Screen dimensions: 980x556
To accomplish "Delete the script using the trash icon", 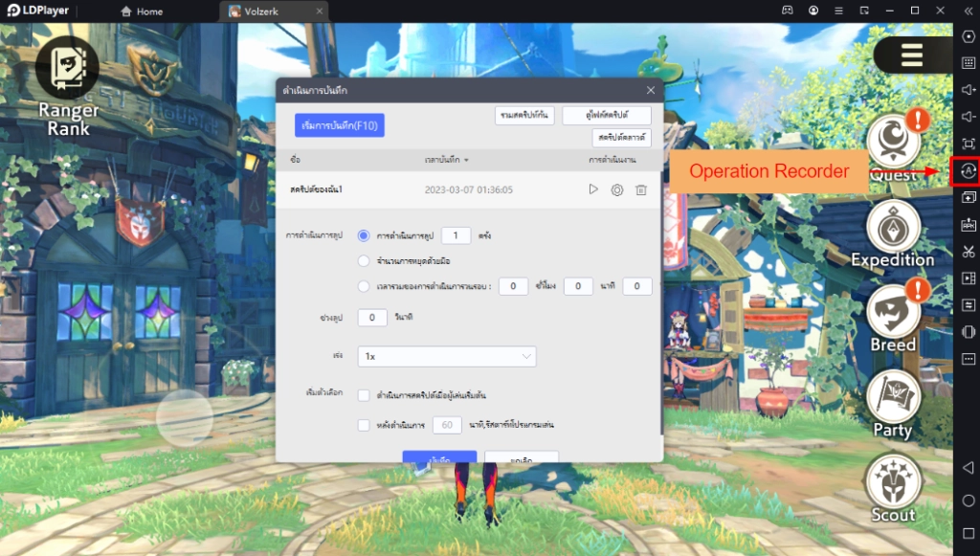I will [x=640, y=189].
